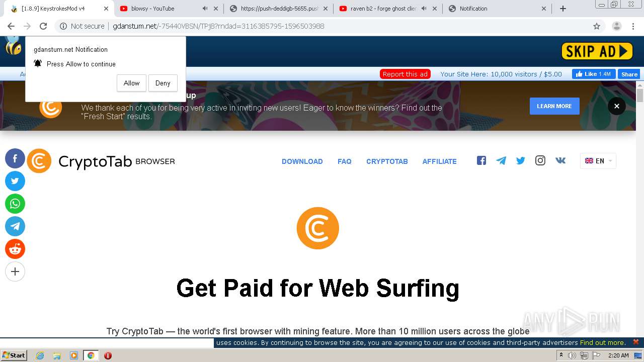Open Your Site Here 10,000 visitors link
Viewport: 644px width, 362px height.
(x=501, y=74)
